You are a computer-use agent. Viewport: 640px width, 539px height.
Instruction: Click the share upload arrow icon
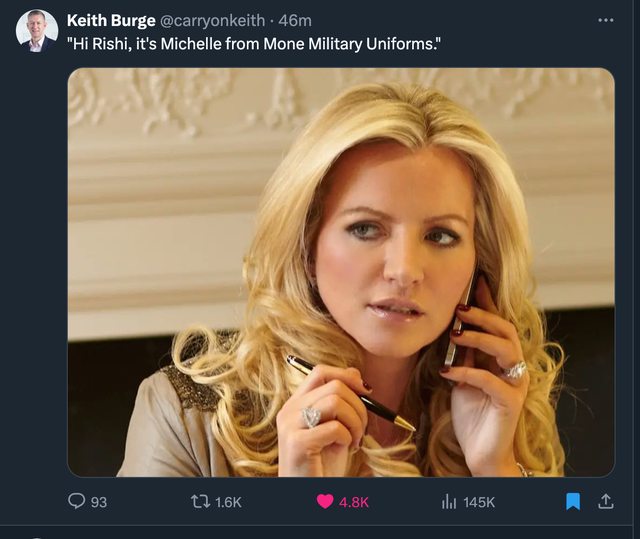coord(605,502)
